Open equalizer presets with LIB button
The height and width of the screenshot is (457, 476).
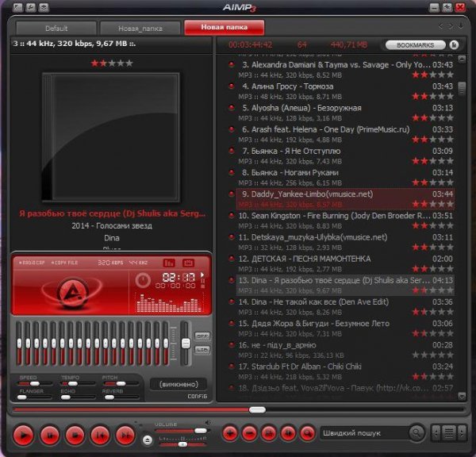click(x=202, y=350)
